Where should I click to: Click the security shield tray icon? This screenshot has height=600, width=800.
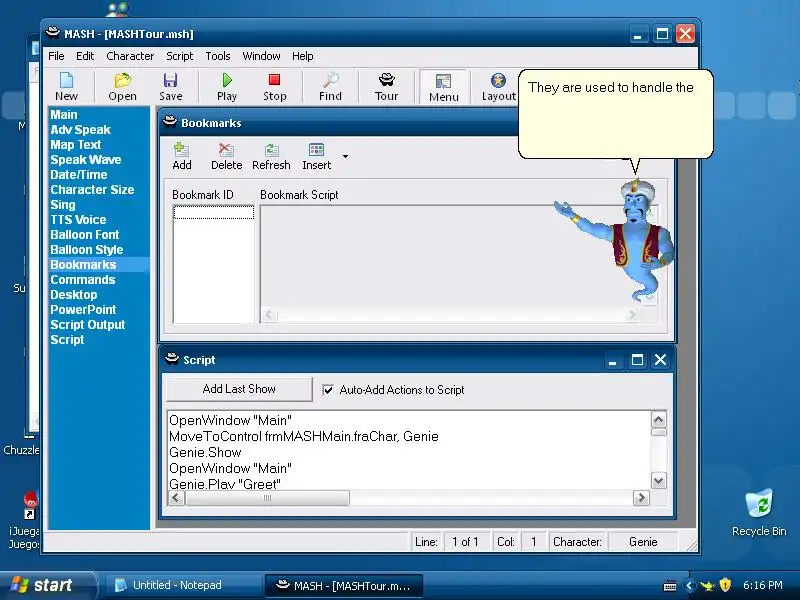(x=725, y=585)
